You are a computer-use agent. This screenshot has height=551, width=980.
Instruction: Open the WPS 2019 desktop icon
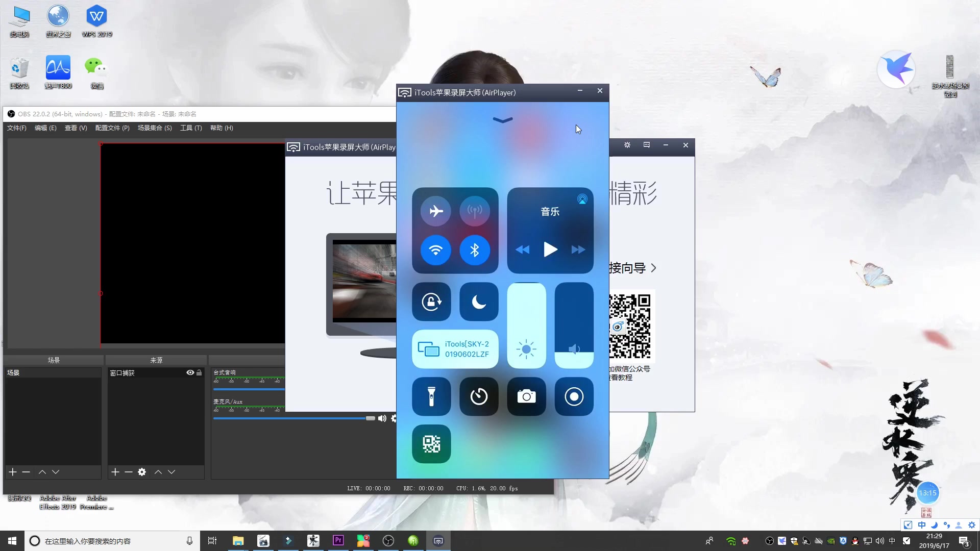[97, 21]
